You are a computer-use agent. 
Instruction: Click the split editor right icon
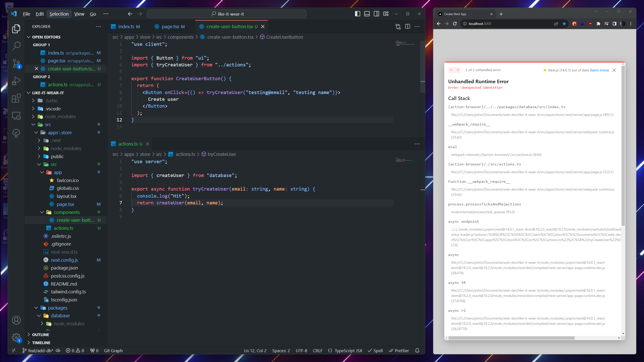(x=408, y=26)
